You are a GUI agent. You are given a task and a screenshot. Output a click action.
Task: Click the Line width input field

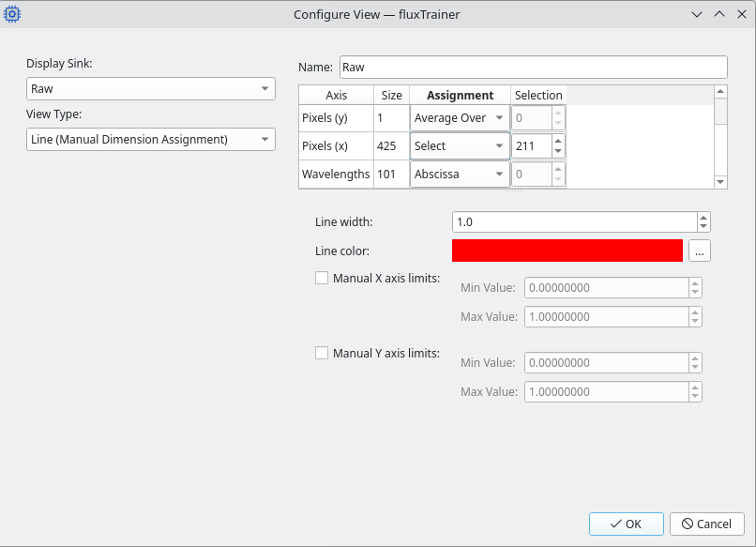pos(574,221)
